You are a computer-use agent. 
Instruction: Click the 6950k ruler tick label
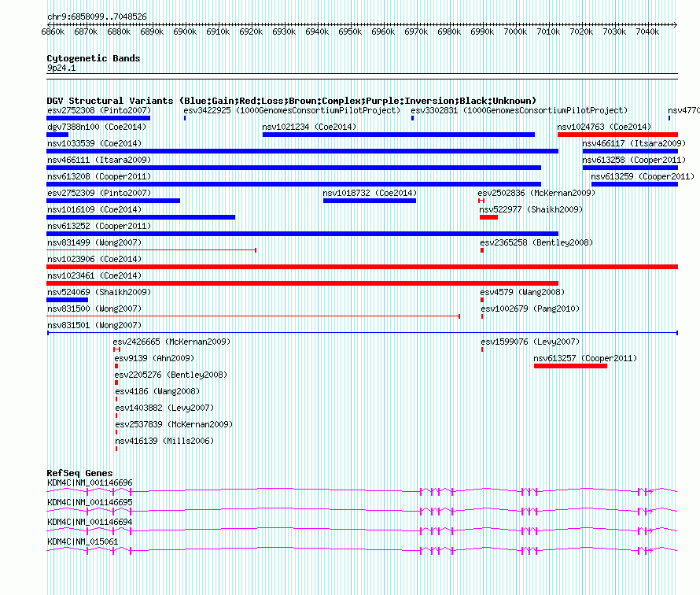click(x=350, y=31)
